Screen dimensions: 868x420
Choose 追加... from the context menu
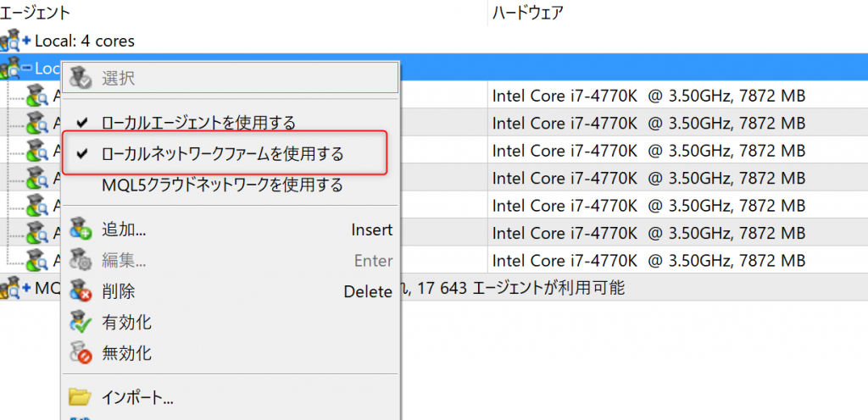point(124,229)
